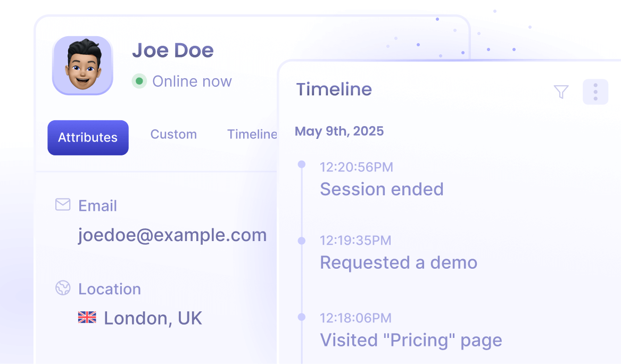Open the Visited "Pricing" page event
Image resolution: width=621 pixels, height=364 pixels.
click(411, 340)
